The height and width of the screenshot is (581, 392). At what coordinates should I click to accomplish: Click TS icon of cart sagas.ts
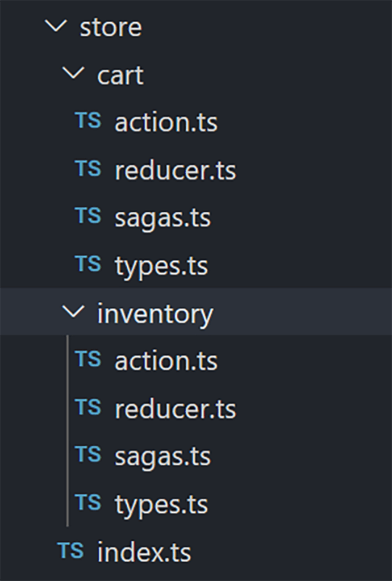pyautogui.click(x=88, y=216)
